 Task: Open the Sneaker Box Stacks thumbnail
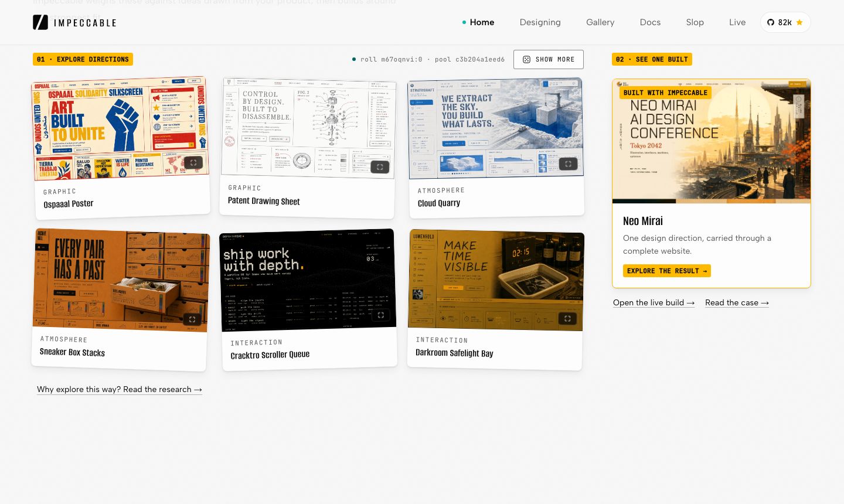point(121,280)
